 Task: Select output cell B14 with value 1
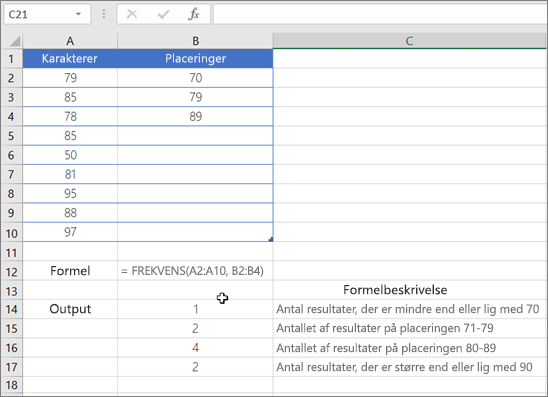195,309
